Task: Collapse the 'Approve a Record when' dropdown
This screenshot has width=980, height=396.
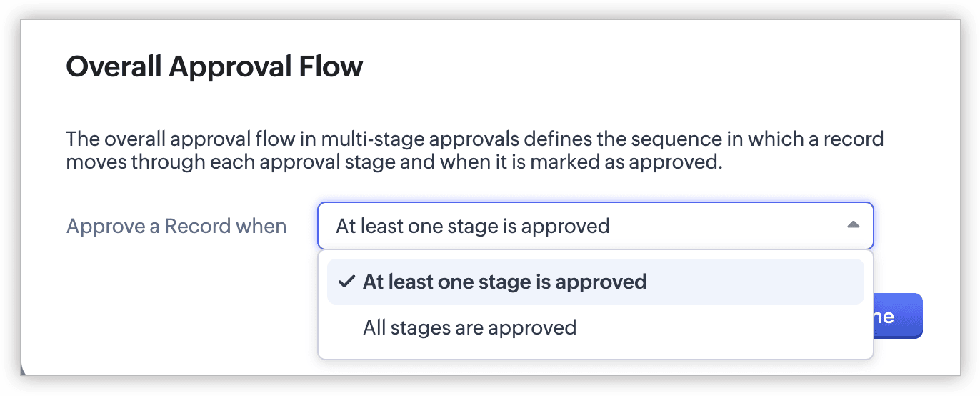Action: pos(852,225)
